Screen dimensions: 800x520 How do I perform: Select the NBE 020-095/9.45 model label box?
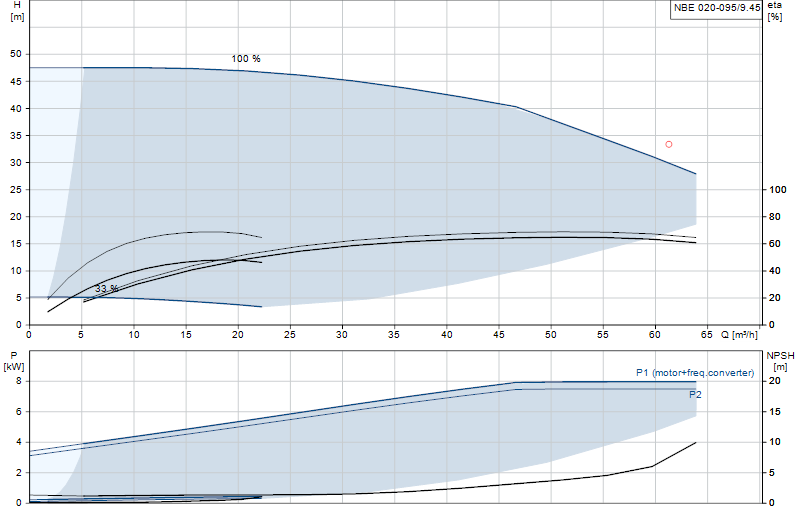(716, 8)
